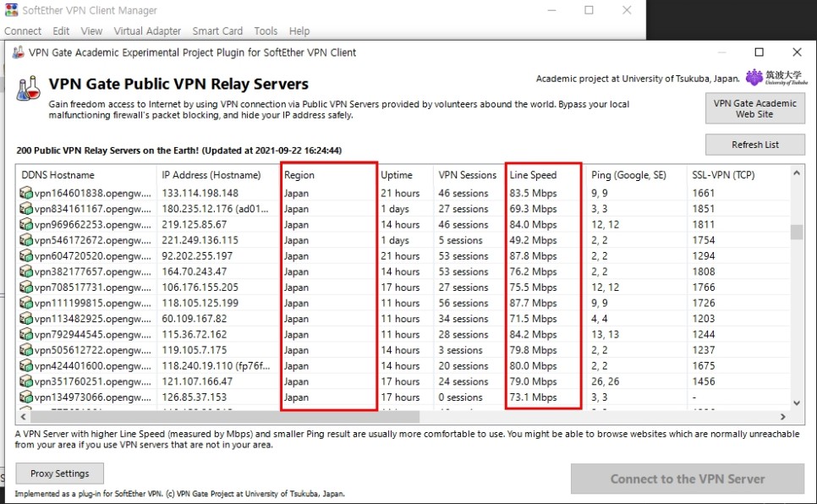Select server icon for vpn604720520
817x504 pixels.
point(26,256)
